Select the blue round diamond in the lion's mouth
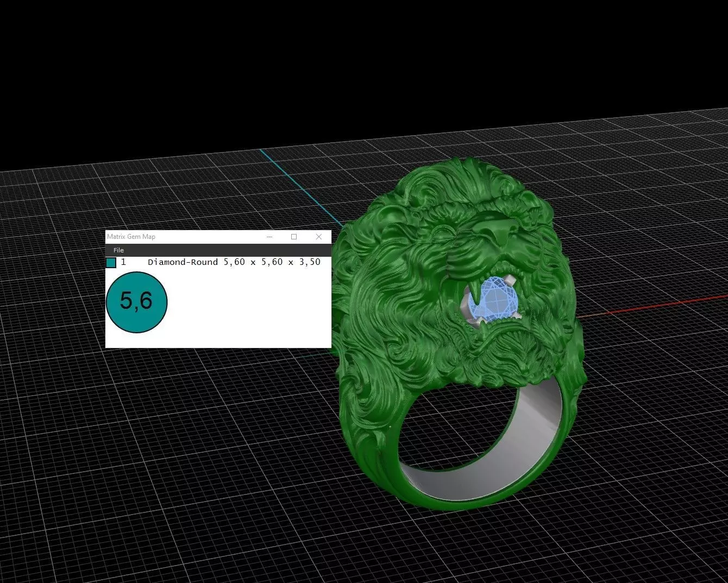Viewport: 728px width, 583px height. coord(494,300)
